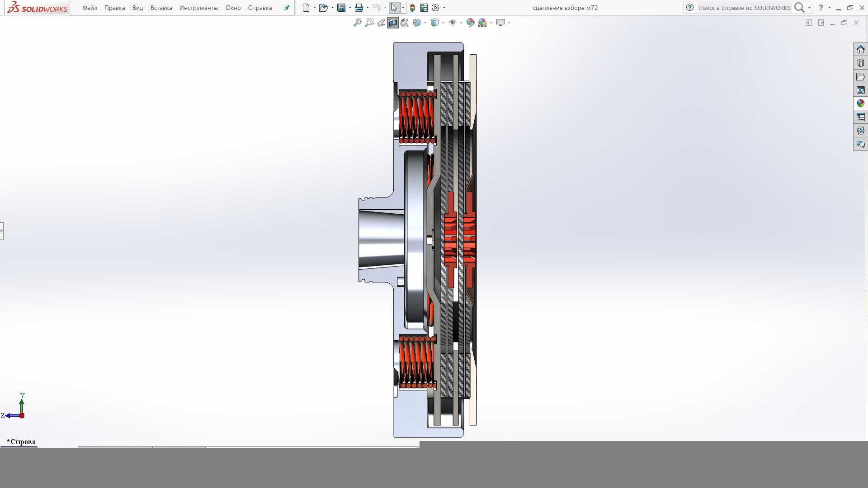The height and width of the screenshot is (488, 868).
Task: Open the Вид menu
Action: [137, 8]
